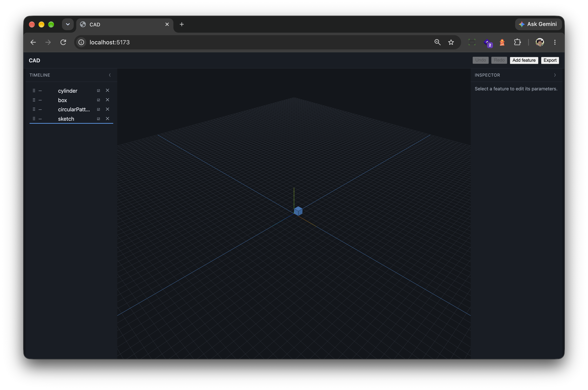Toggle the box feature checkbox

click(x=99, y=100)
